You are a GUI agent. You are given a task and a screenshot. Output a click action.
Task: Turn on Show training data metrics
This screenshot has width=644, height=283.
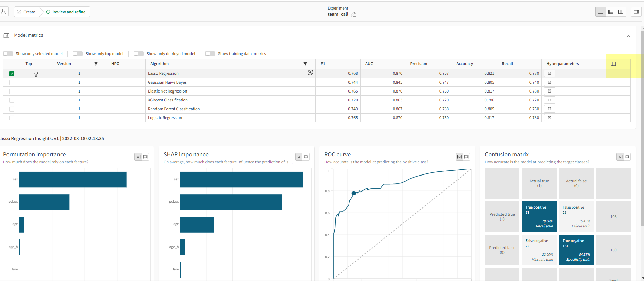[x=210, y=54]
